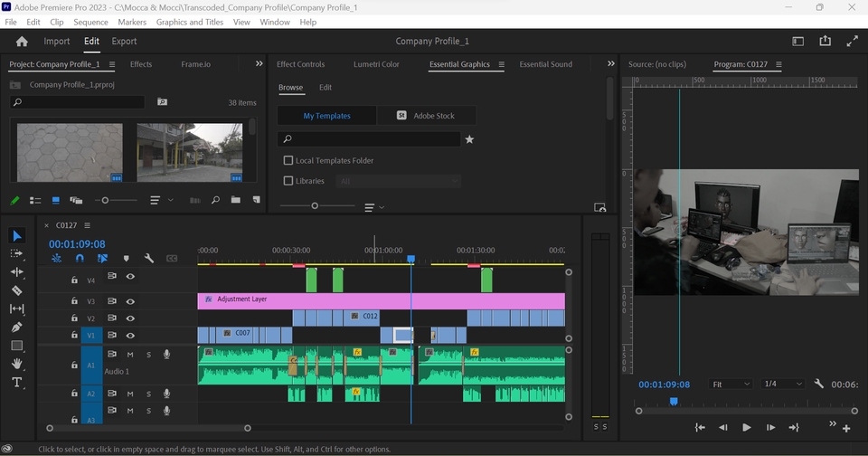Select the Razor tool

[x=16, y=290]
